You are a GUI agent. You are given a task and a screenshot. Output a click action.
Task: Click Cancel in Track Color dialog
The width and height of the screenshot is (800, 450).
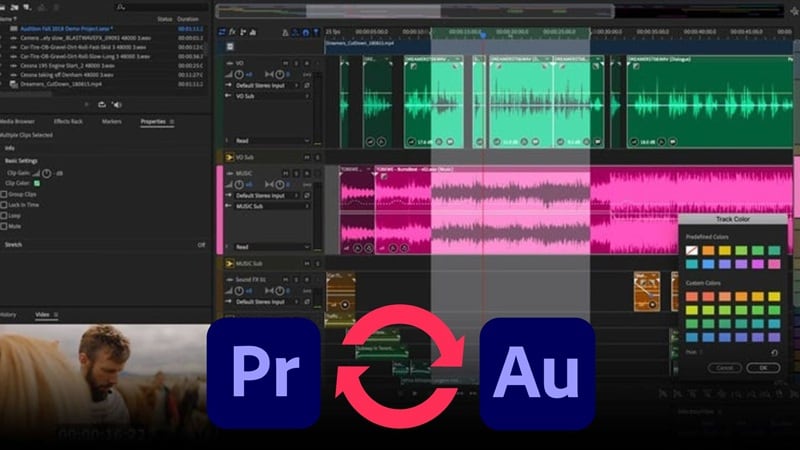click(x=724, y=367)
